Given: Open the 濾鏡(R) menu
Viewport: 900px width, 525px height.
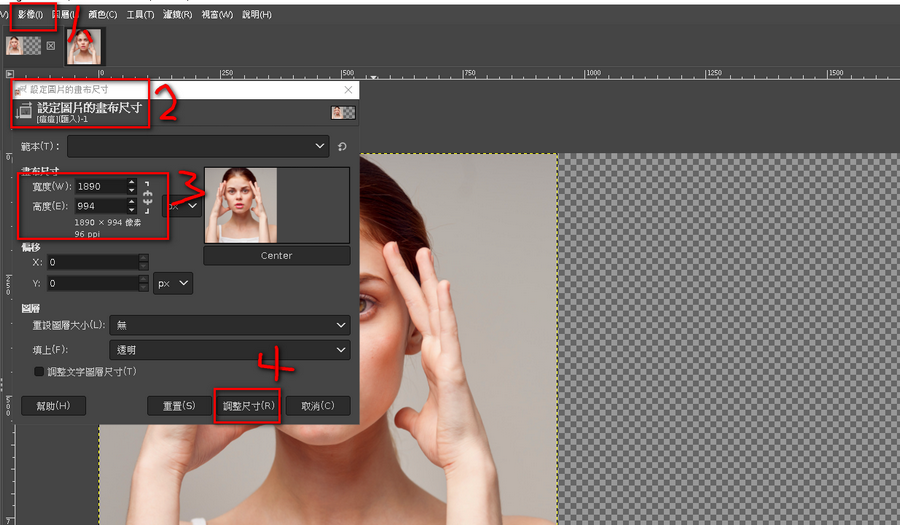Looking at the screenshot, I should pyautogui.click(x=178, y=15).
